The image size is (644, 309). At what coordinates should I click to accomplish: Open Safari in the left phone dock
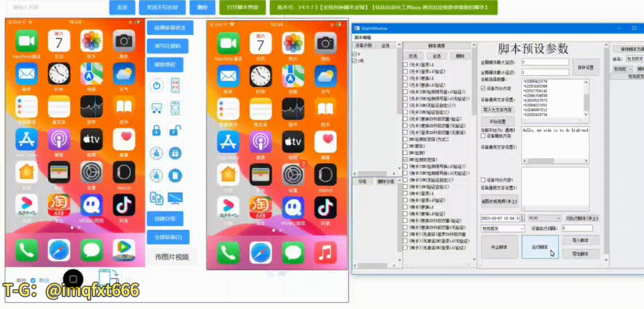pyautogui.click(x=59, y=250)
